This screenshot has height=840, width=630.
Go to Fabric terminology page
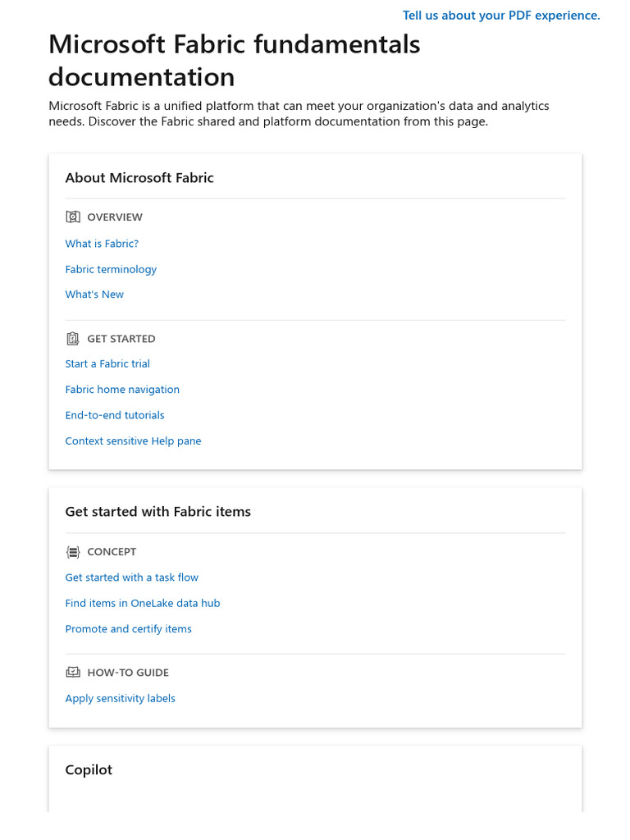tap(111, 269)
